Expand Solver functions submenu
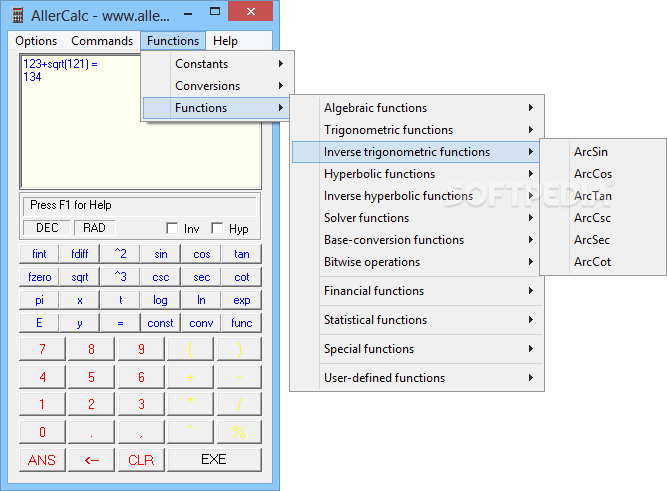Screen dimensions: 667x491 click(x=416, y=218)
